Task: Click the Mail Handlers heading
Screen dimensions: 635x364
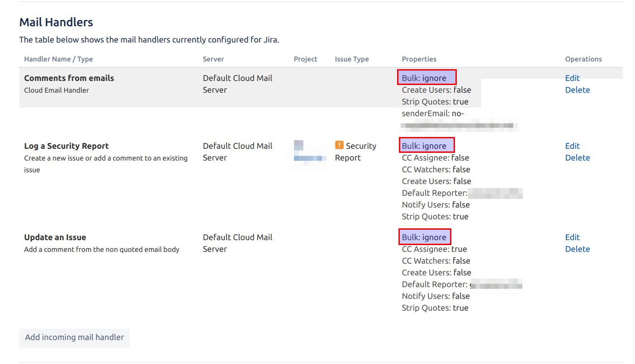Action: click(56, 22)
